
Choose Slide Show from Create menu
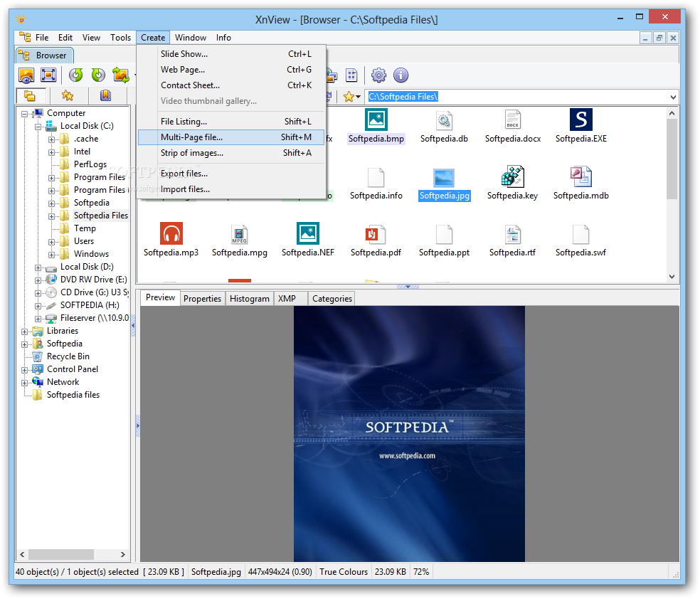point(231,54)
